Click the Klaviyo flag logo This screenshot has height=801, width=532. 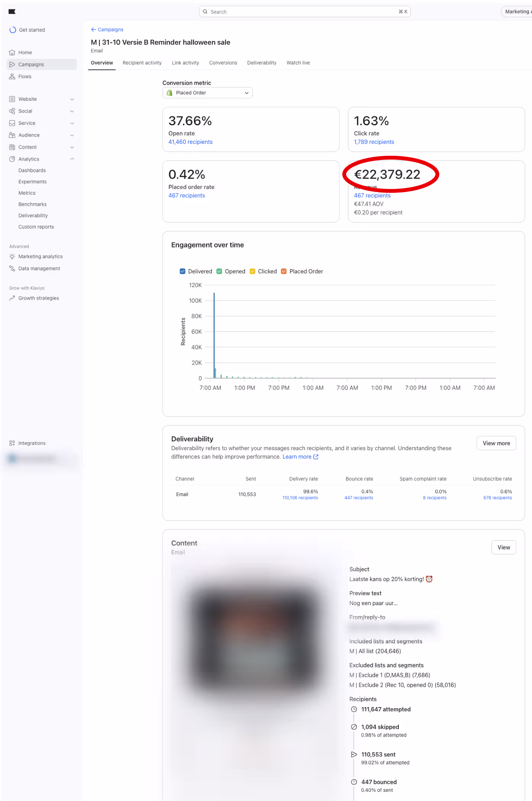tap(12, 11)
